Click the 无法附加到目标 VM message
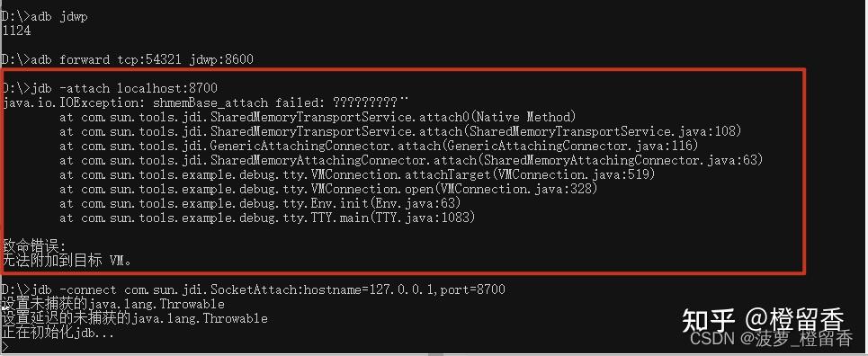868x356 pixels. click(67, 260)
